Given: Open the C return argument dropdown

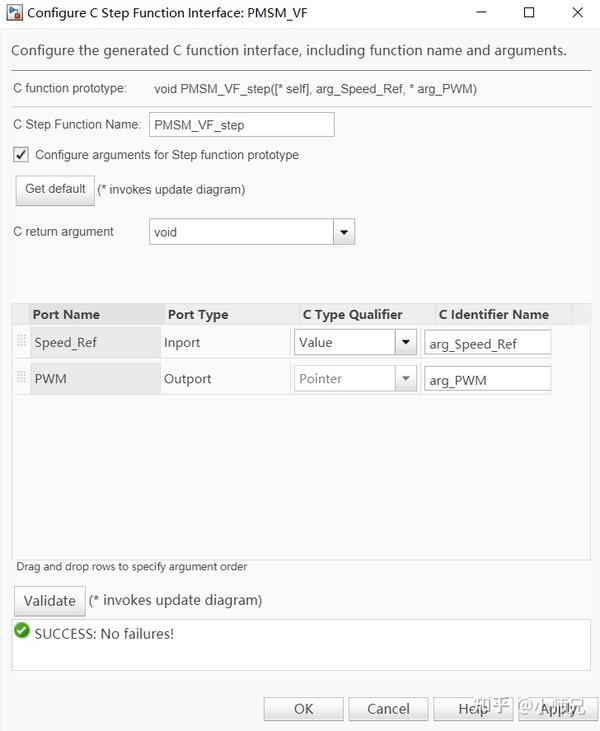Looking at the screenshot, I should [x=344, y=232].
